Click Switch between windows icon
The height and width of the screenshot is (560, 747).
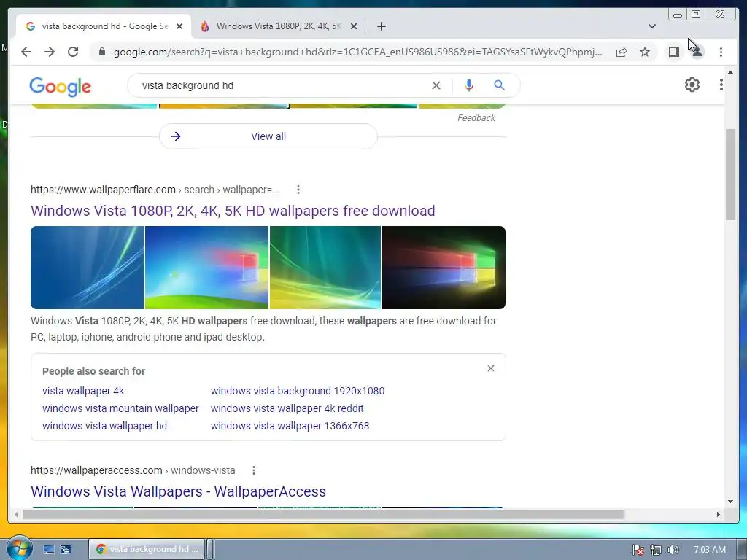66,550
